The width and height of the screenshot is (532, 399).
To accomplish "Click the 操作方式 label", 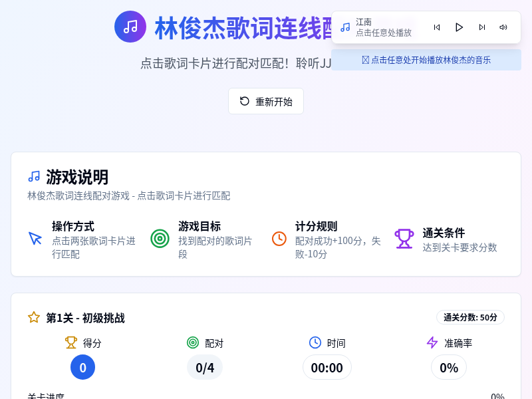I will (73, 226).
